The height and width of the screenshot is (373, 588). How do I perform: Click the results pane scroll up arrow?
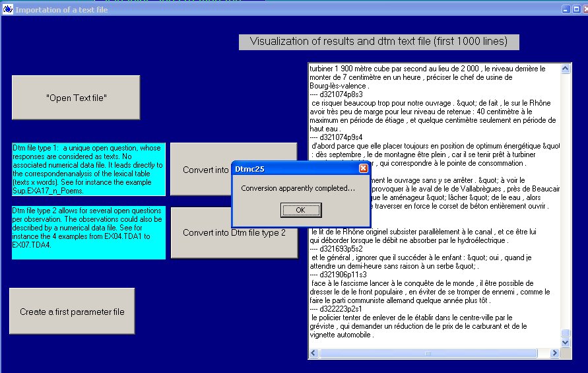[566, 69]
